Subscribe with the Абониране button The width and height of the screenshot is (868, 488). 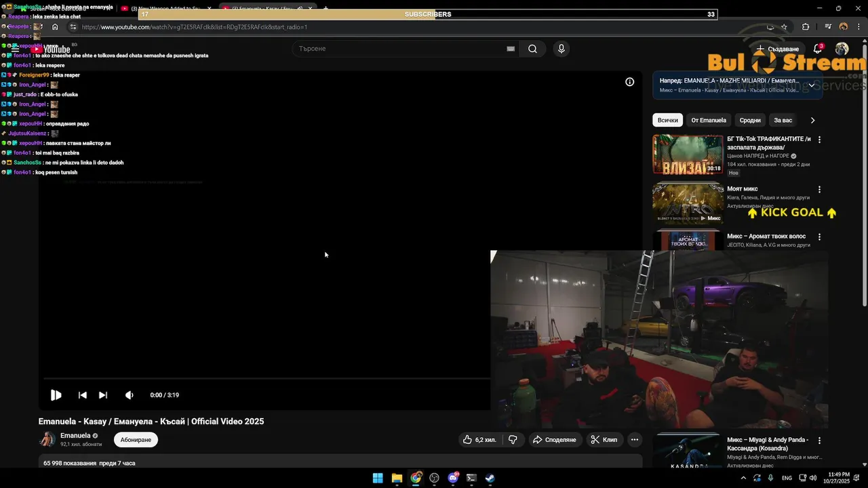click(136, 440)
